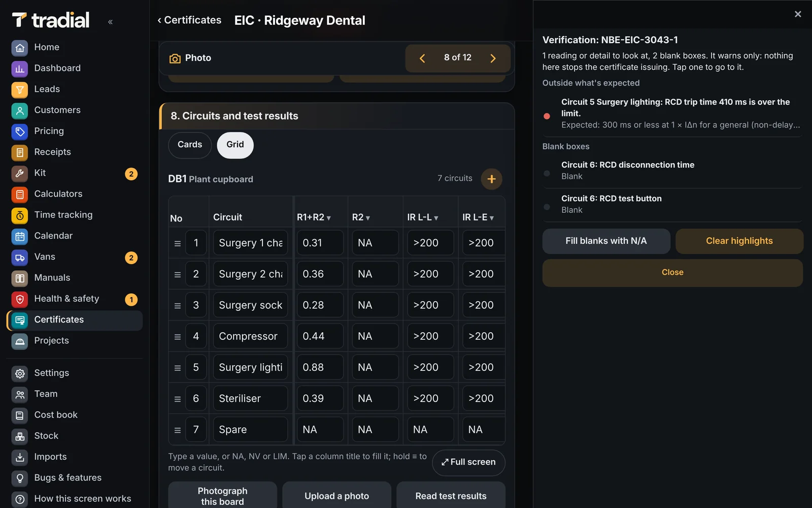Image resolution: width=812 pixels, height=508 pixels.
Task: Go back to Certificates list
Action: point(189,20)
